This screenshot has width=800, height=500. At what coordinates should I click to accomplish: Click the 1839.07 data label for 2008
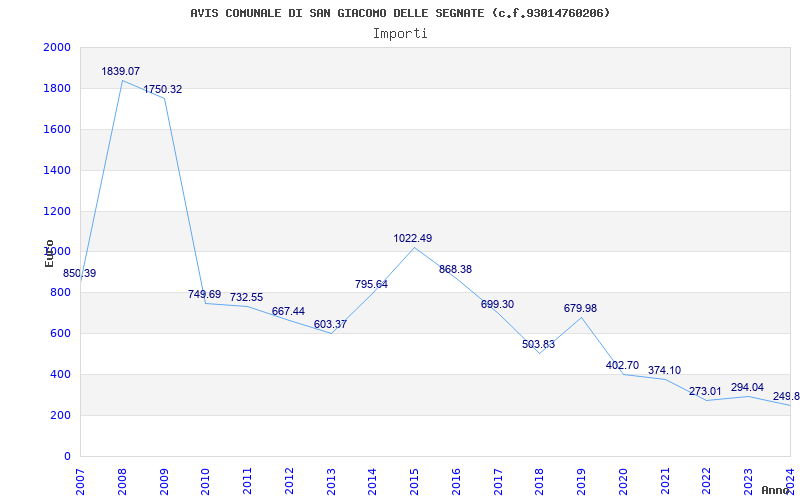(120, 71)
